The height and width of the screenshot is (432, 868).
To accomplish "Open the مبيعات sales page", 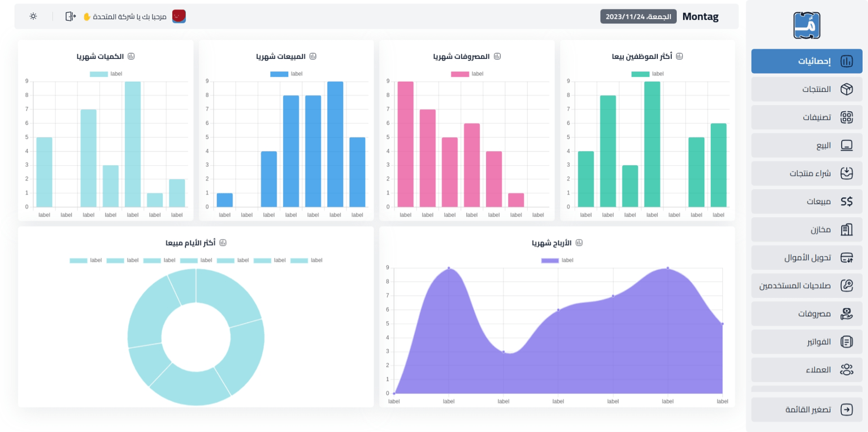I will [806, 201].
